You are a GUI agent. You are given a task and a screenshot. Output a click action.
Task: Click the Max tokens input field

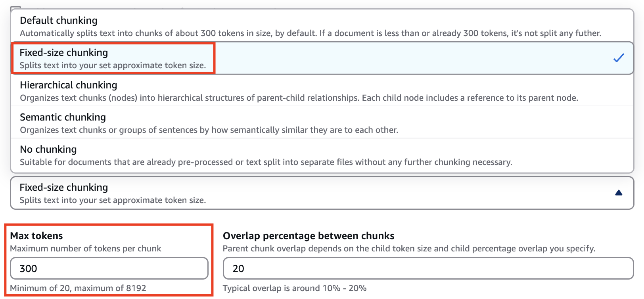tap(109, 268)
